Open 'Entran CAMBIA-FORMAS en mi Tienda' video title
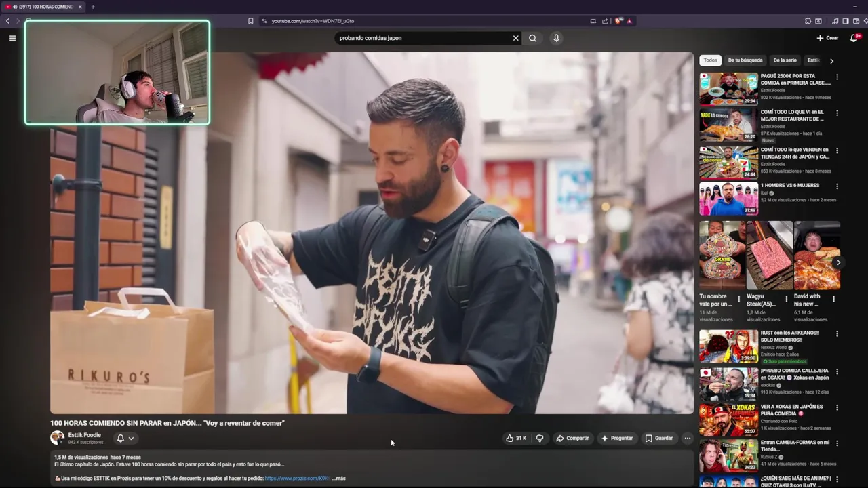This screenshot has height=488, width=868. coord(795,445)
